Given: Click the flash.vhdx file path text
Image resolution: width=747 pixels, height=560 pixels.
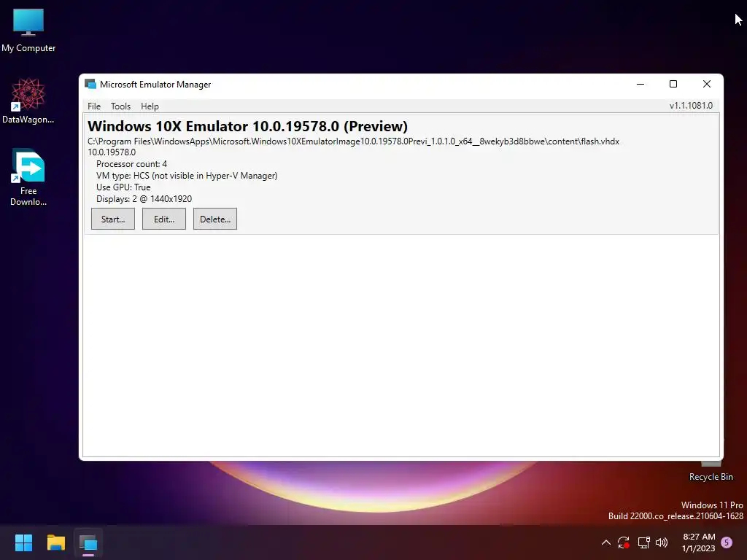Looking at the screenshot, I should 354,141.
